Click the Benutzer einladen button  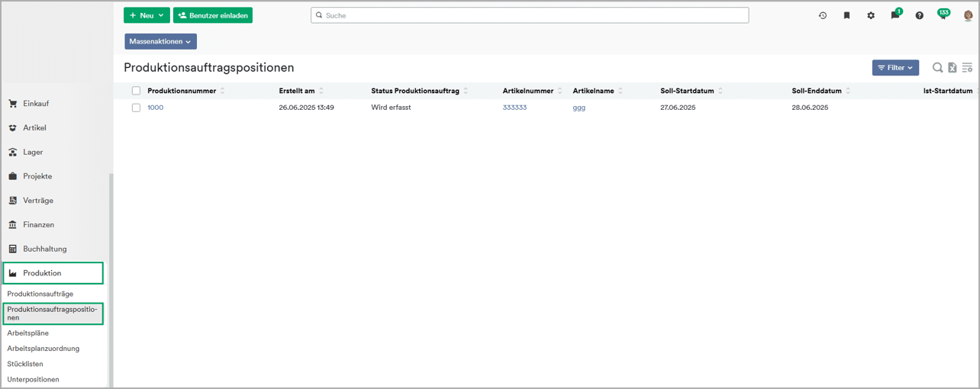pyautogui.click(x=213, y=15)
